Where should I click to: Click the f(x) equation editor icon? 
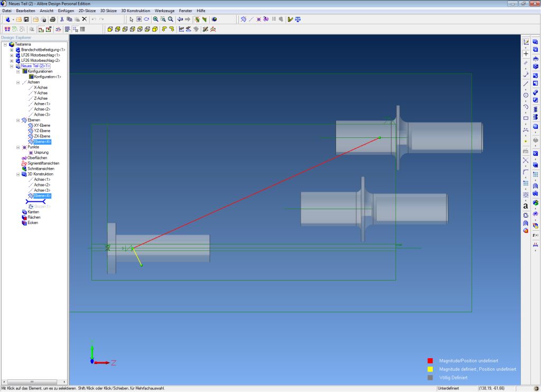coord(535,235)
